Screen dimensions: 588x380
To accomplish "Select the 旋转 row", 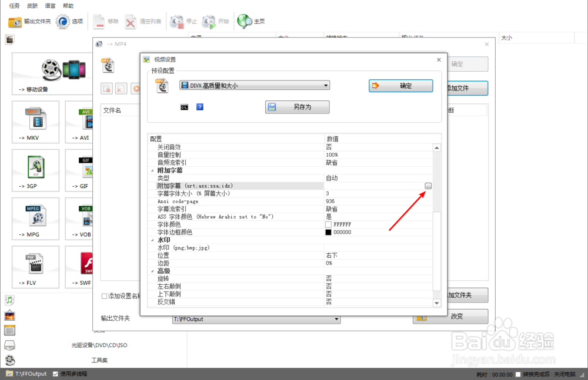I will point(290,279).
